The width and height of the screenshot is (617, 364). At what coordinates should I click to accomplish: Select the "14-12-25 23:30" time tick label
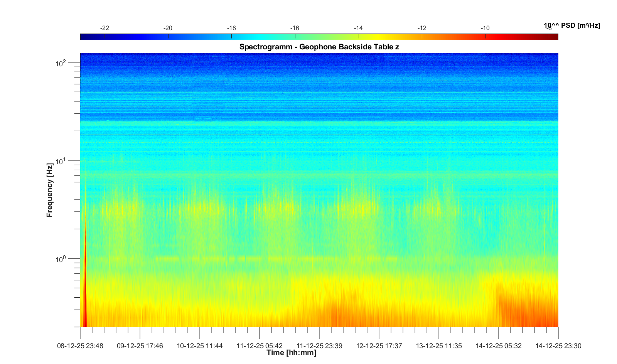558,346
